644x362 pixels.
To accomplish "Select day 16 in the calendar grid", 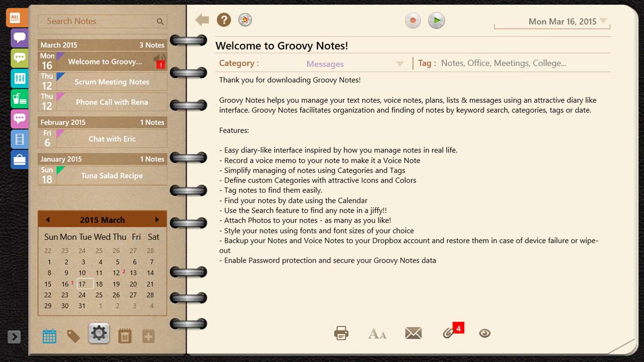I will (x=65, y=284).
